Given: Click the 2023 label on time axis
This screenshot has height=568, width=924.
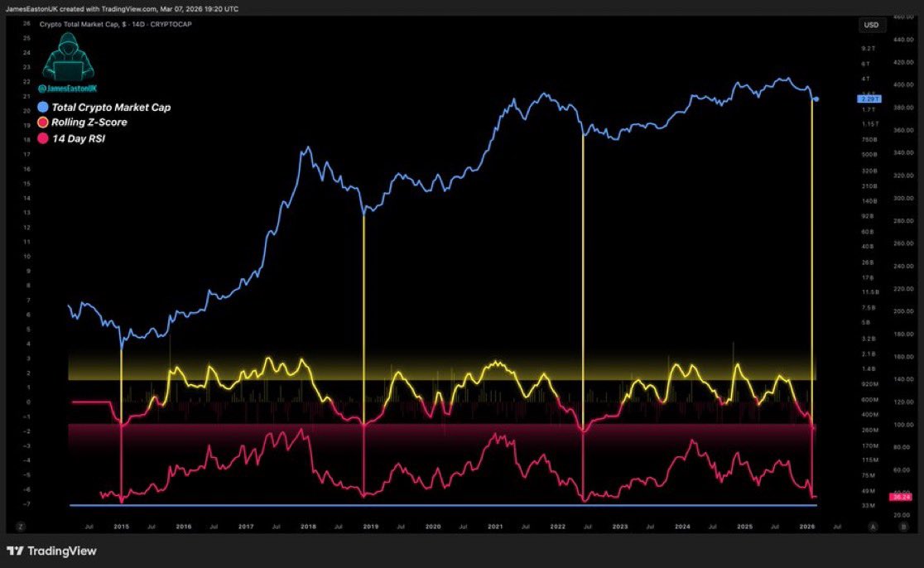Looking at the screenshot, I should coord(620,527).
